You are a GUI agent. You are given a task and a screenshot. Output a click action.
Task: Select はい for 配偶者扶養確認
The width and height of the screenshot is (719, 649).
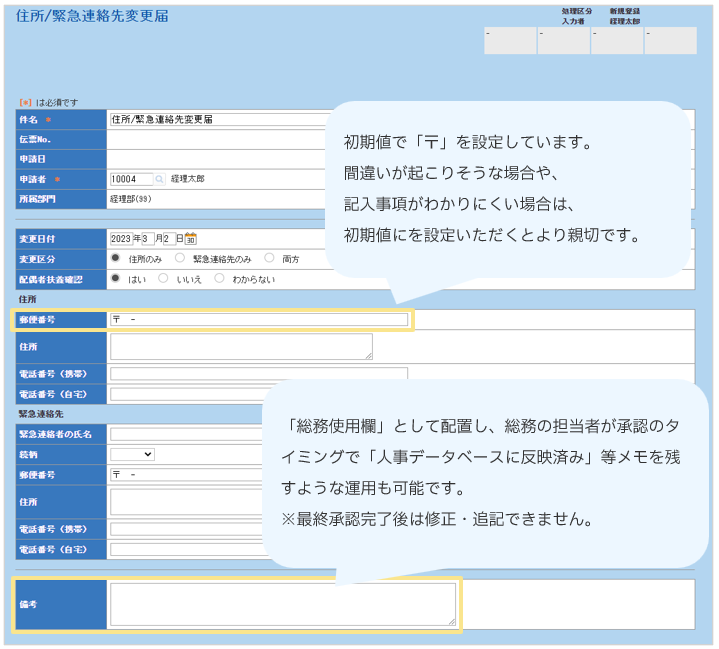[116, 278]
